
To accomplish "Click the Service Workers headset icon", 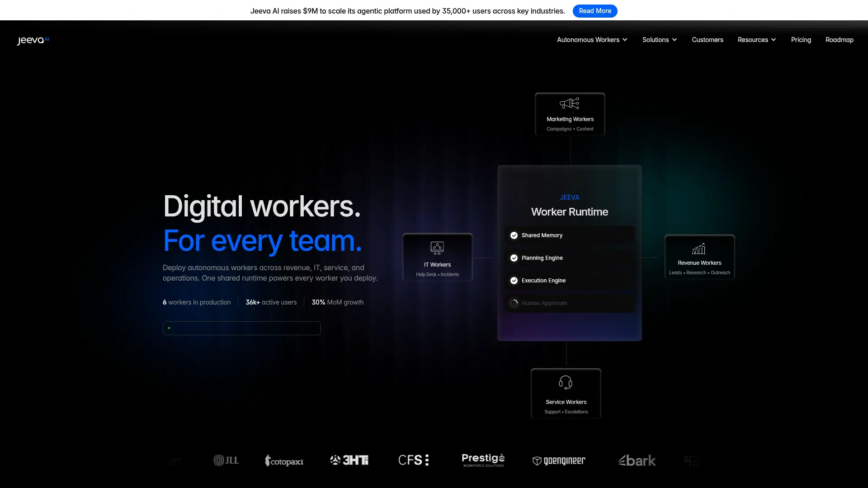I will [x=566, y=383].
